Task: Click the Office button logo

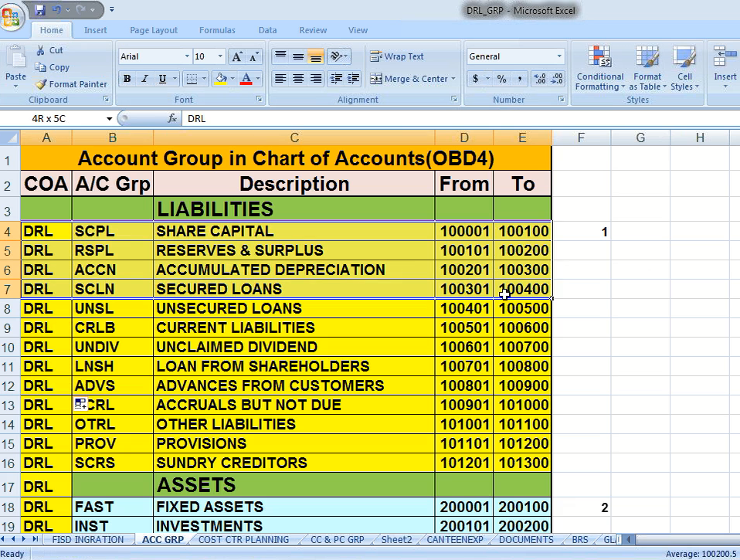Action: click(x=11, y=16)
